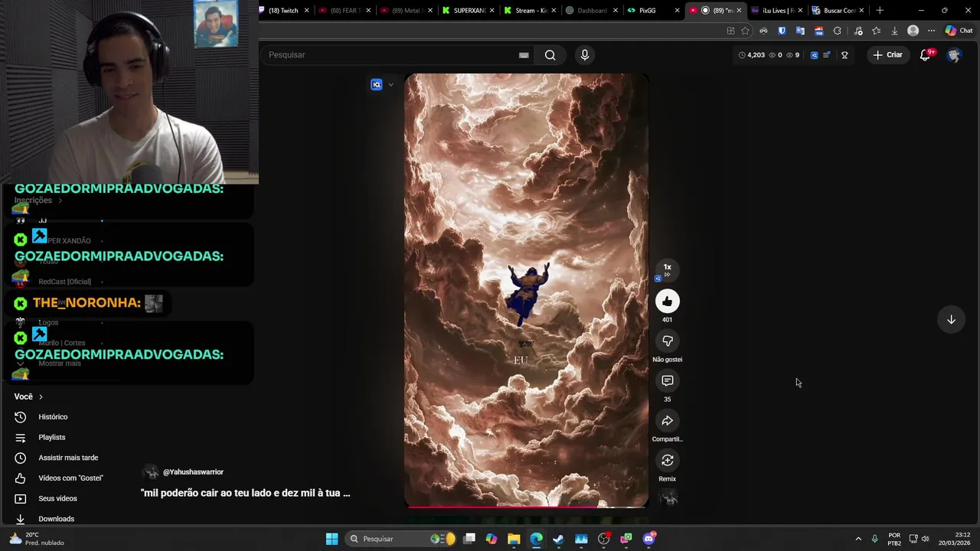Open a new browser tab
This screenshot has height=551, width=980.
click(880, 11)
